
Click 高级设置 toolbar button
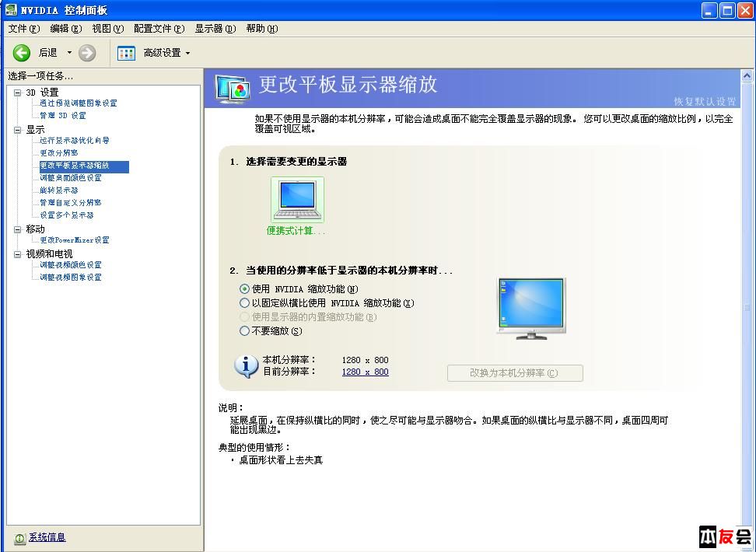point(154,53)
